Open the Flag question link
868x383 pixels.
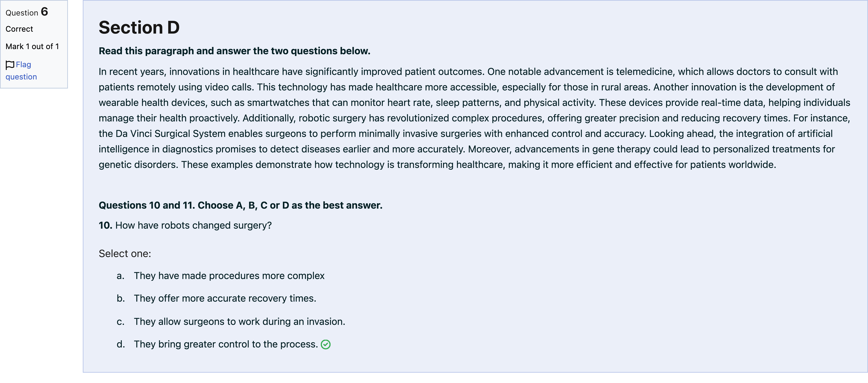[x=21, y=70]
